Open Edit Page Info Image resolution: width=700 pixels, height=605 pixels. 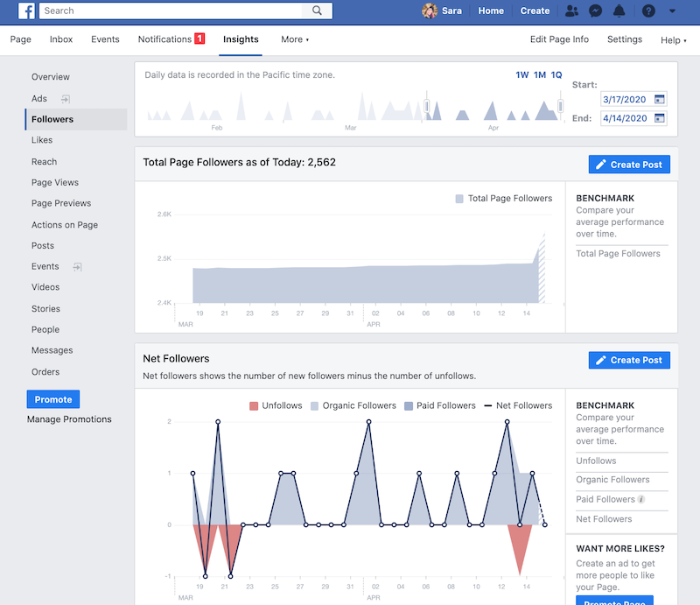(x=559, y=39)
